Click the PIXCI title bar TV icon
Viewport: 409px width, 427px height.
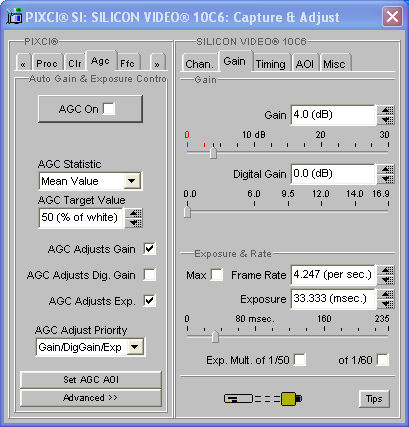point(15,17)
